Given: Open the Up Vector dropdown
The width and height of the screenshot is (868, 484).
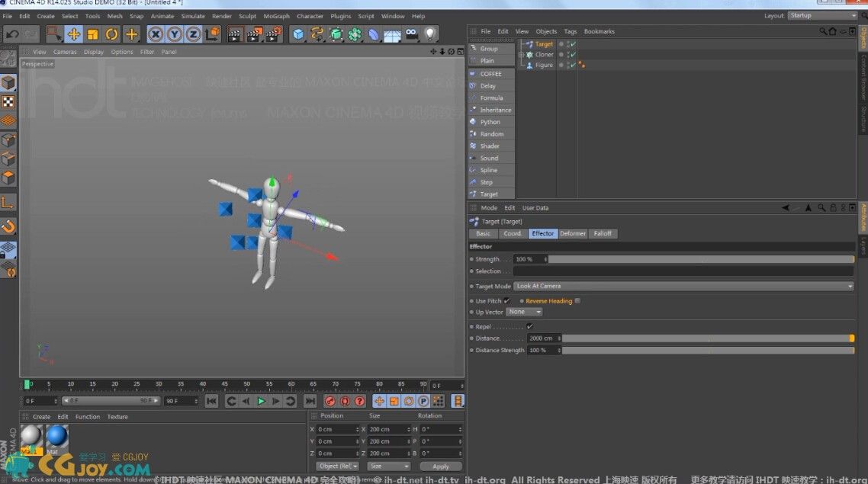Looking at the screenshot, I should point(524,312).
